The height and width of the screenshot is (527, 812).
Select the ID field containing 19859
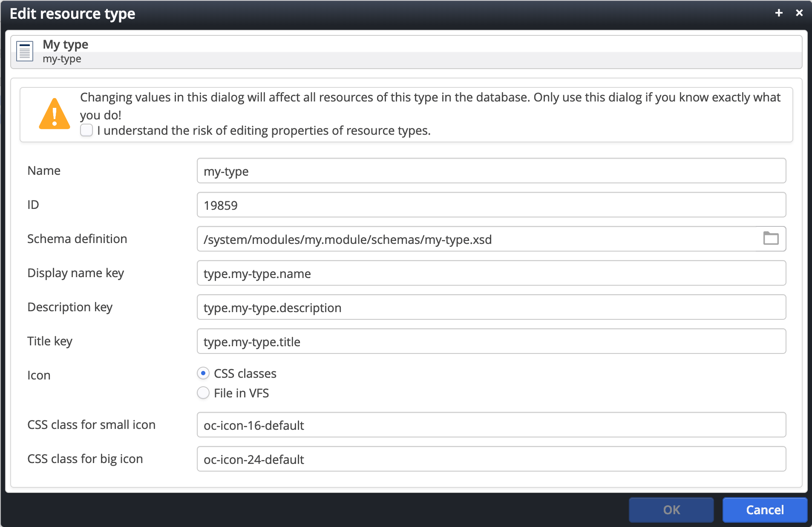point(490,205)
